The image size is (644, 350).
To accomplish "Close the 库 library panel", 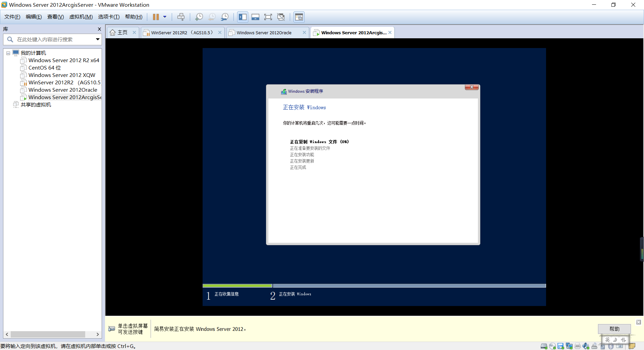I will [x=99, y=29].
